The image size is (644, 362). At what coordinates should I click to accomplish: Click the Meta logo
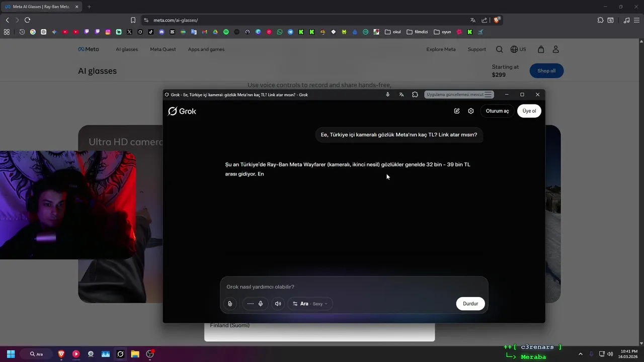pyautogui.click(x=89, y=49)
